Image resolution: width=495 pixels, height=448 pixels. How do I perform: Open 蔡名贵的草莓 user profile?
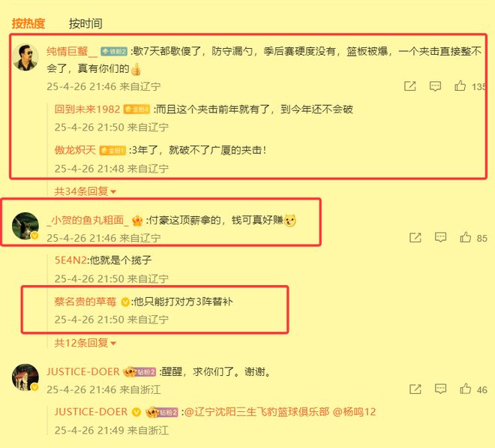click(x=85, y=302)
